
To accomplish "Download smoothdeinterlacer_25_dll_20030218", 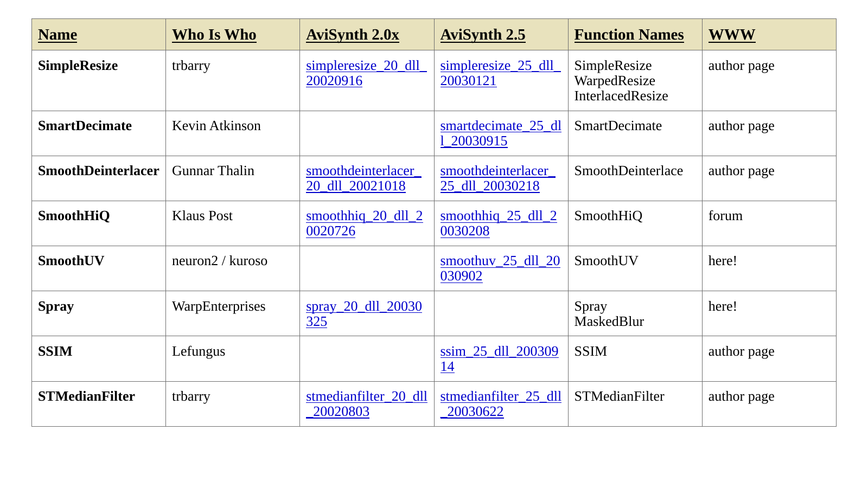I will (x=497, y=178).
